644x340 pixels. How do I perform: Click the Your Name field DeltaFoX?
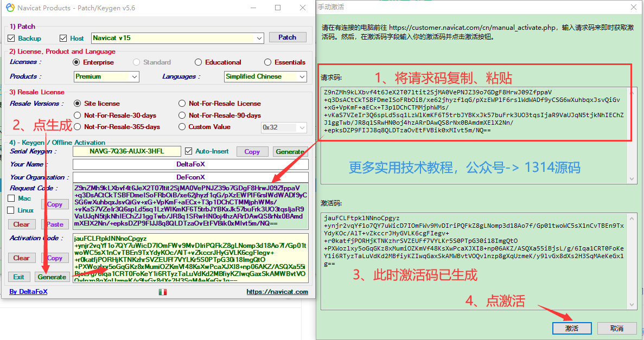(x=190, y=164)
